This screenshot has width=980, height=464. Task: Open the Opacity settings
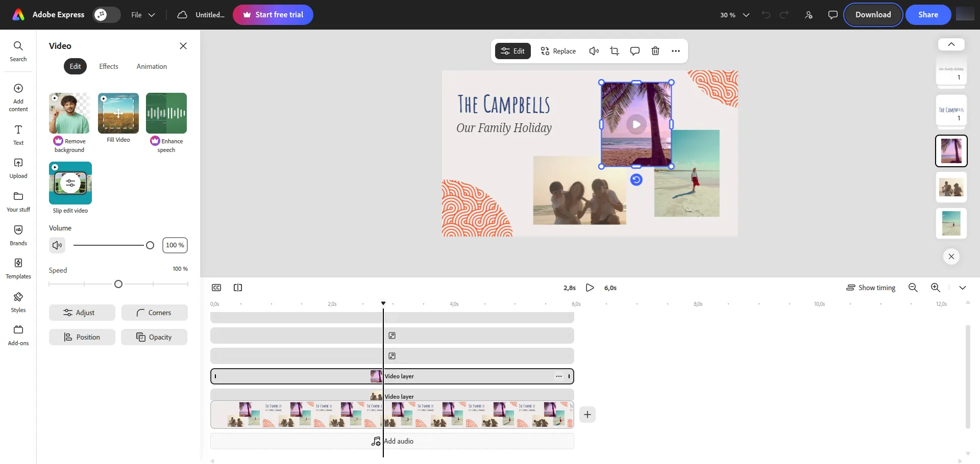pos(154,337)
